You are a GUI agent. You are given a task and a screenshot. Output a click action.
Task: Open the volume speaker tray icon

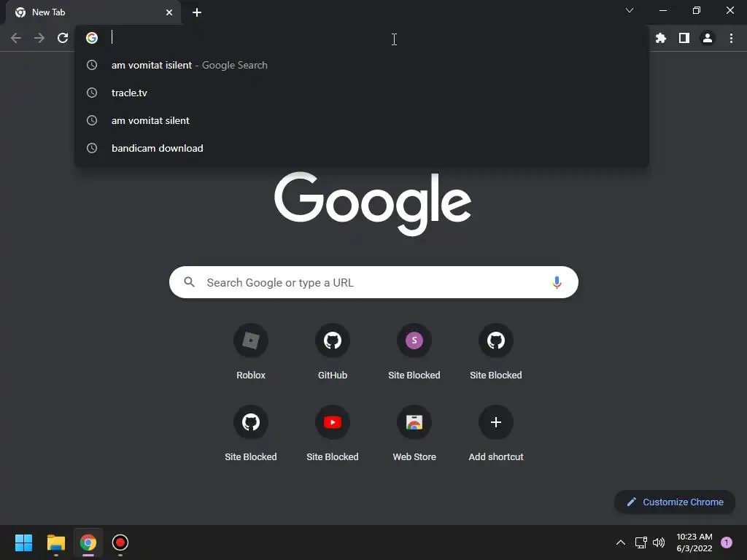(x=659, y=542)
